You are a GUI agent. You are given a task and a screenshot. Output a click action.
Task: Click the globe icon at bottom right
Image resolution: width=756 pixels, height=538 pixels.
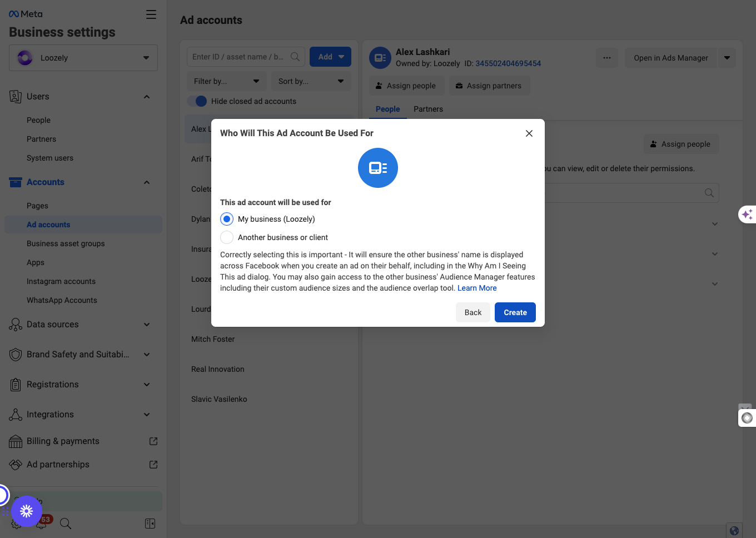coord(734,531)
